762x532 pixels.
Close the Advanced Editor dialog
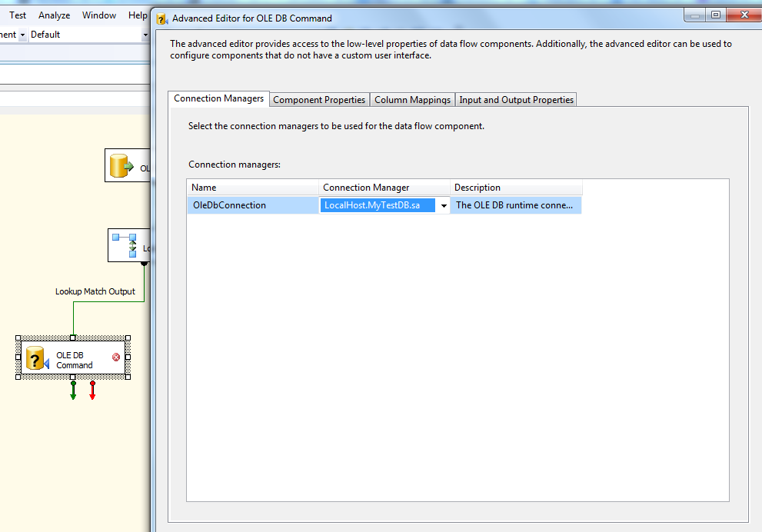coord(744,15)
